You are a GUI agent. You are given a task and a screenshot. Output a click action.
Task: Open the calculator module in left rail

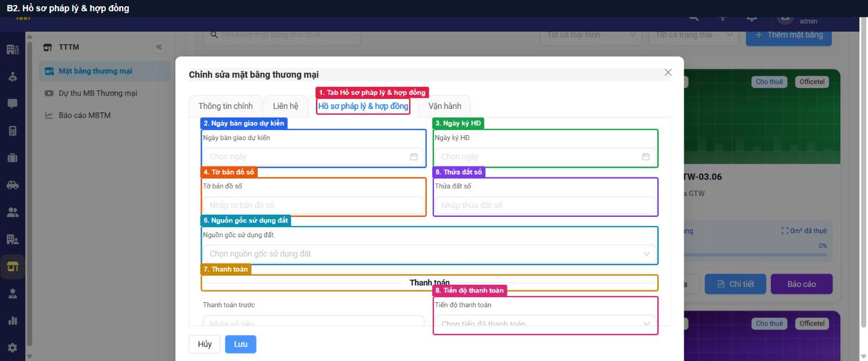pyautogui.click(x=12, y=131)
